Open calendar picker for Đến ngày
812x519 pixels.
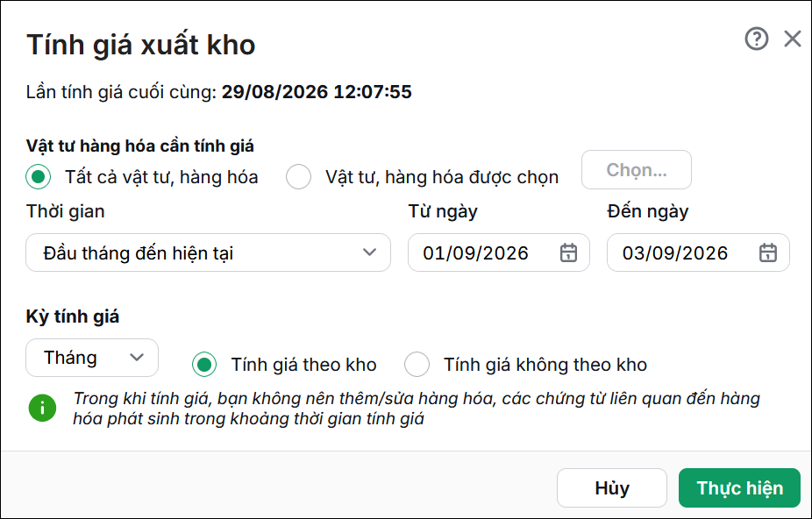point(768,252)
